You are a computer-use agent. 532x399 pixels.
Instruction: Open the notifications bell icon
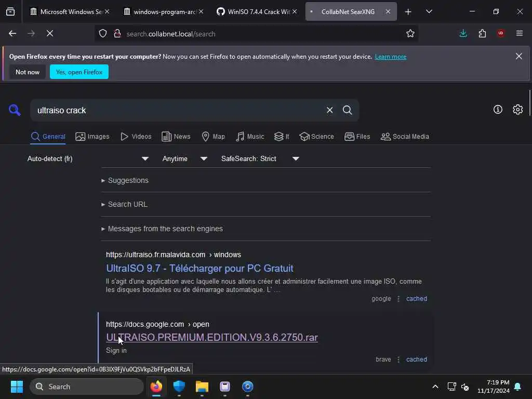tap(518, 387)
